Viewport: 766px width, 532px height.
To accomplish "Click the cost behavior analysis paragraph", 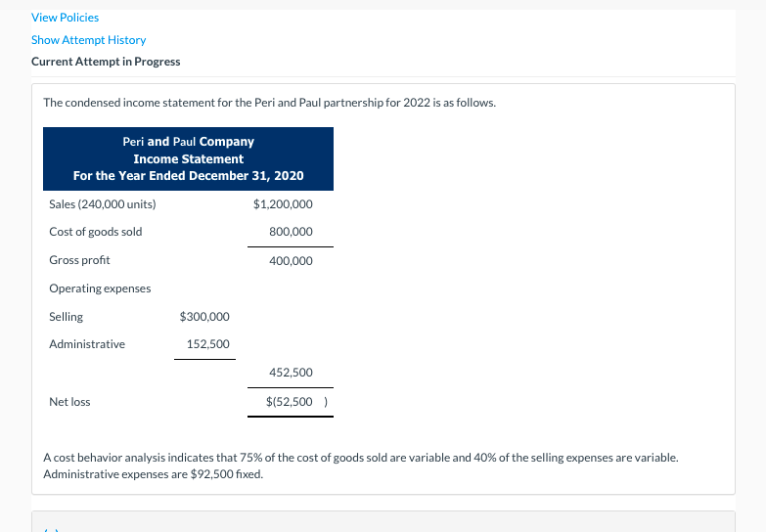I will pos(361,466).
